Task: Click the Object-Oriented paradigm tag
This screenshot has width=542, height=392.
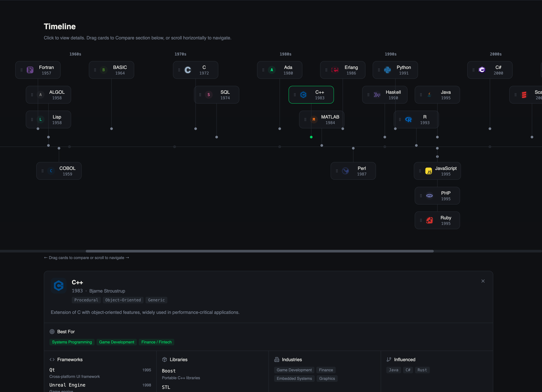Action: tap(123, 300)
